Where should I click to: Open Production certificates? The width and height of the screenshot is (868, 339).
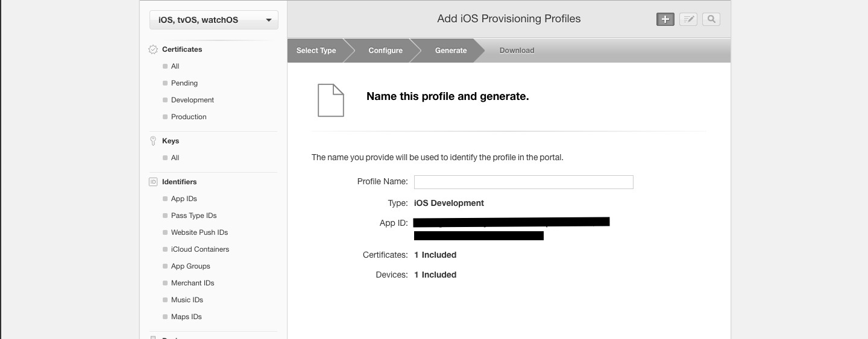[189, 117]
